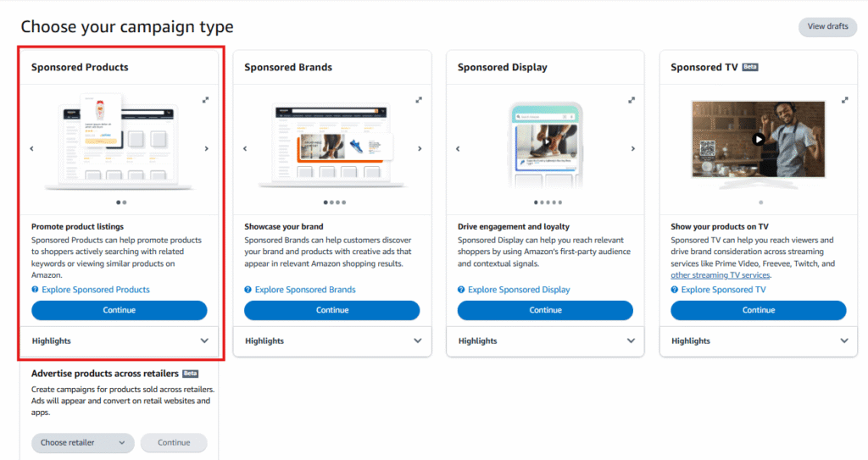Open the View drafts button
Image resolution: width=868 pixels, height=460 pixels.
[827, 26]
